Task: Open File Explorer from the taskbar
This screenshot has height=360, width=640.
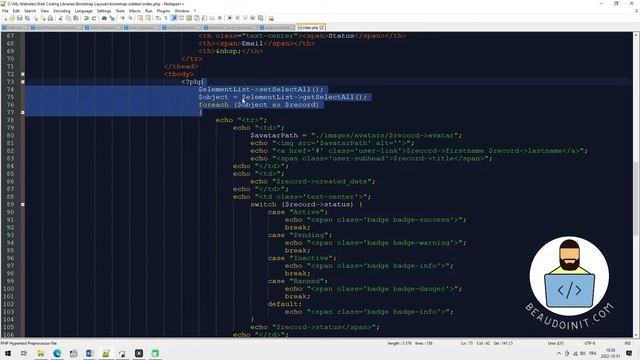Action: [x=40, y=353]
